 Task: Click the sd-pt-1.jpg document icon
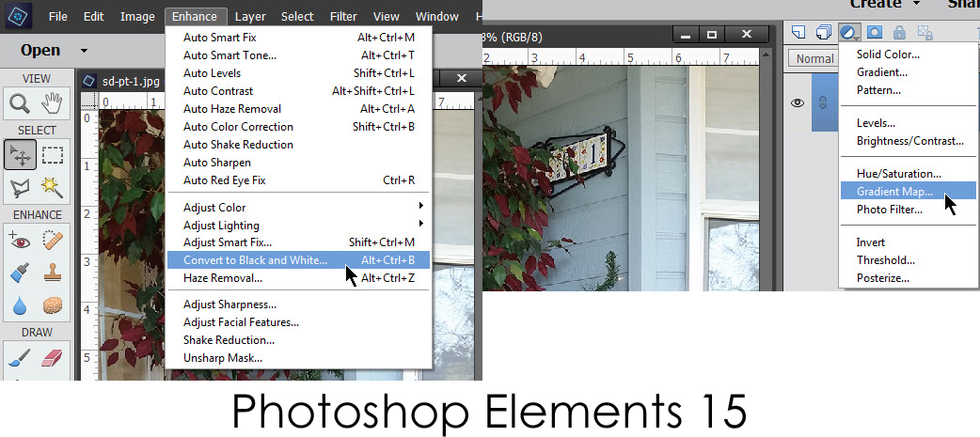[x=89, y=81]
